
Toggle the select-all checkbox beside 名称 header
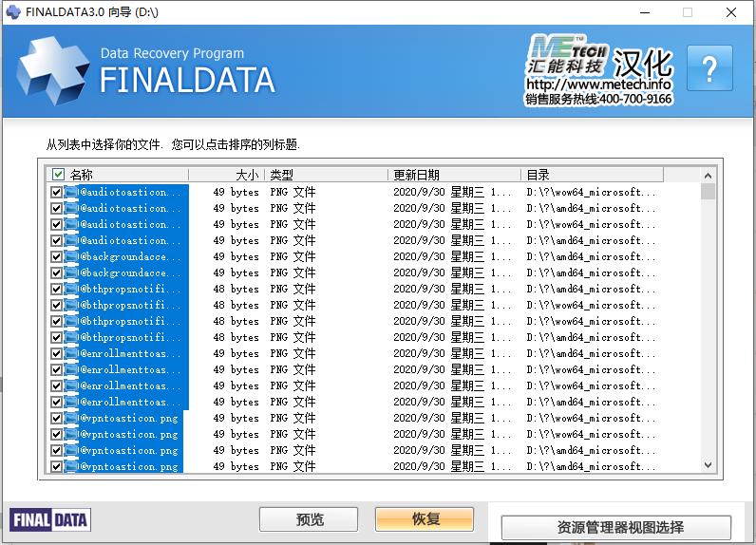58,174
